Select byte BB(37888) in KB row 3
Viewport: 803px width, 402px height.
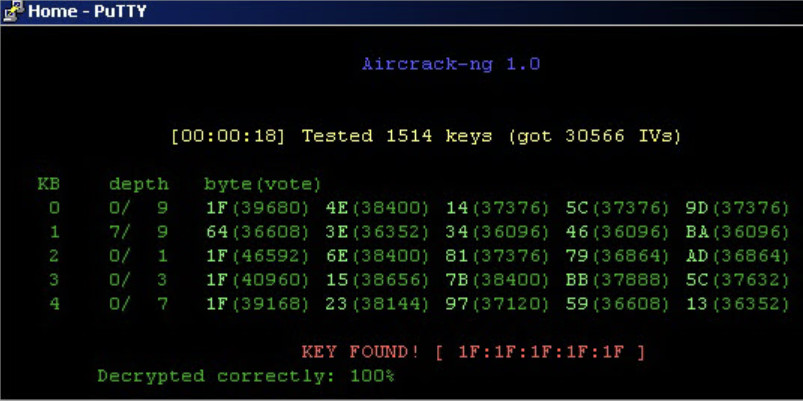618,280
